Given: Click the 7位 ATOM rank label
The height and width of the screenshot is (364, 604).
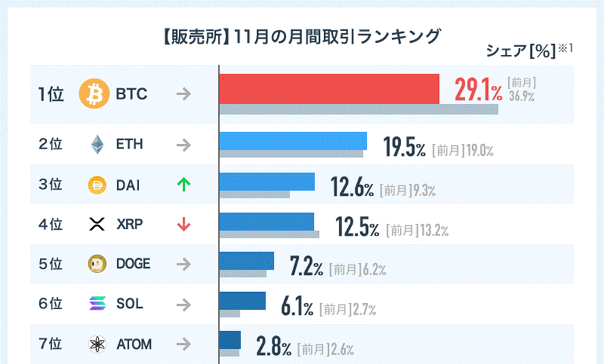Looking at the screenshot, I should click(x=50, y=344).
